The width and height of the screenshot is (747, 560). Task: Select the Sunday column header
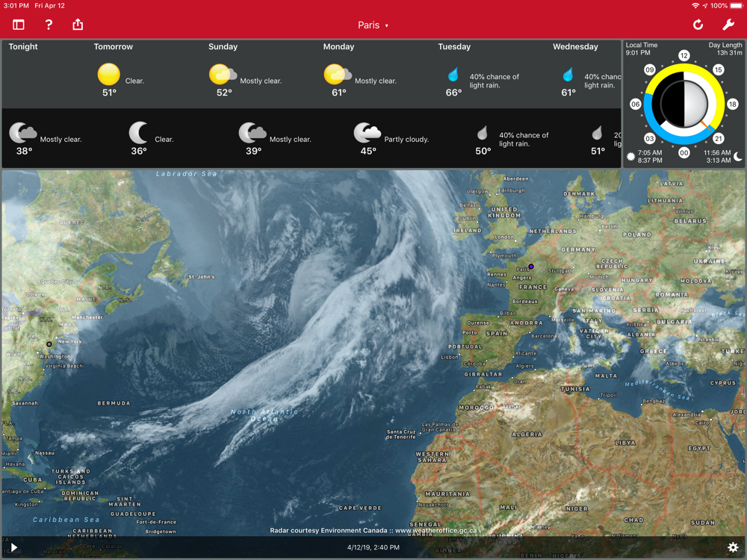click(x=223, y=46)
